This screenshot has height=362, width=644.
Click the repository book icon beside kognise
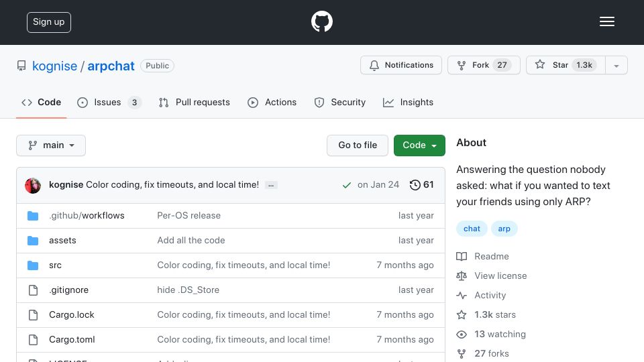(x=21, y=66)
